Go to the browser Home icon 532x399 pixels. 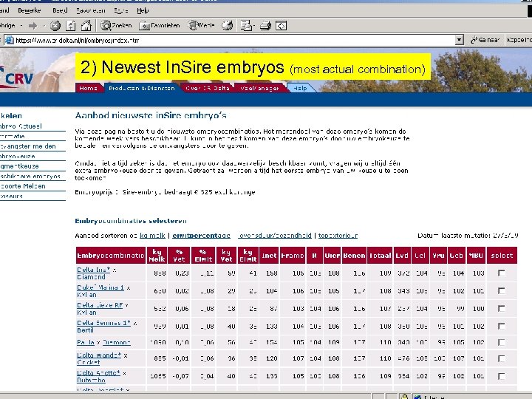(x=86, y=25)
